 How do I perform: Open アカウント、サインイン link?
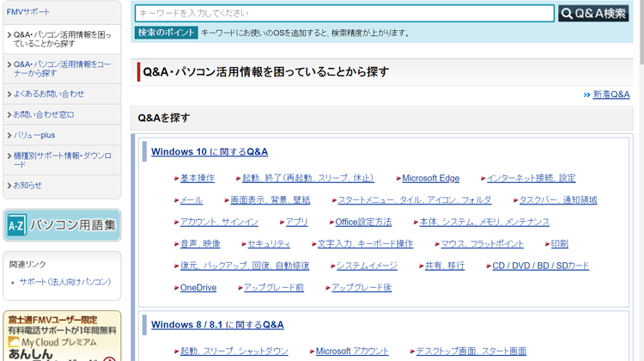tap(219, 222)
